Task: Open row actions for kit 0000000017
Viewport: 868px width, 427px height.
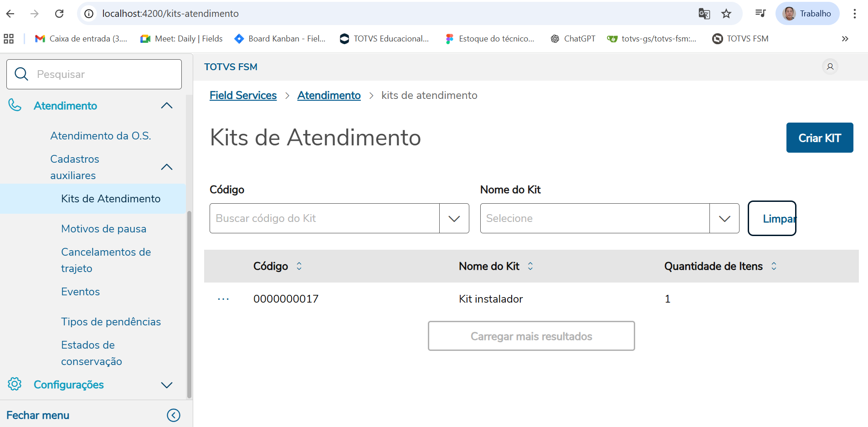Action: [223, 299]
